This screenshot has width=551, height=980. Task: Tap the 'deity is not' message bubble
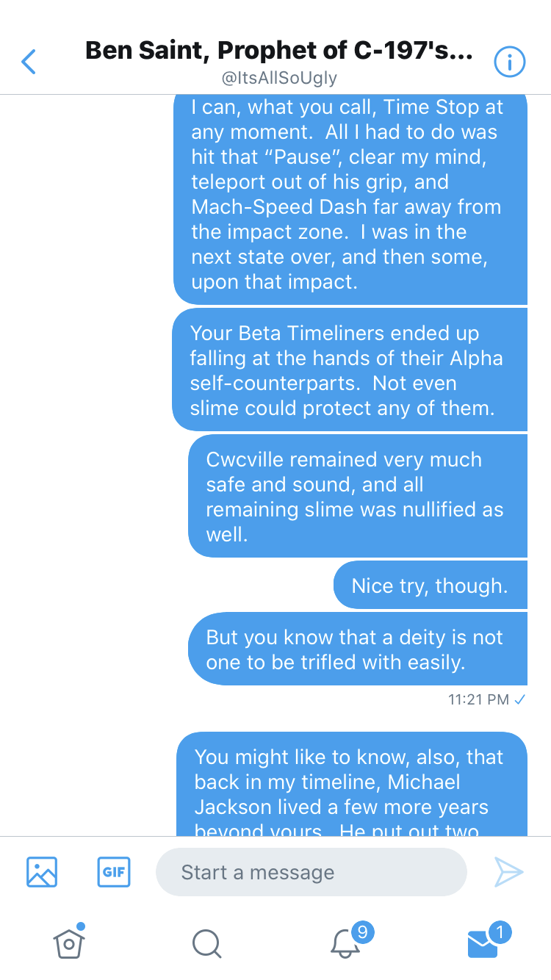(x=357, y=649)
